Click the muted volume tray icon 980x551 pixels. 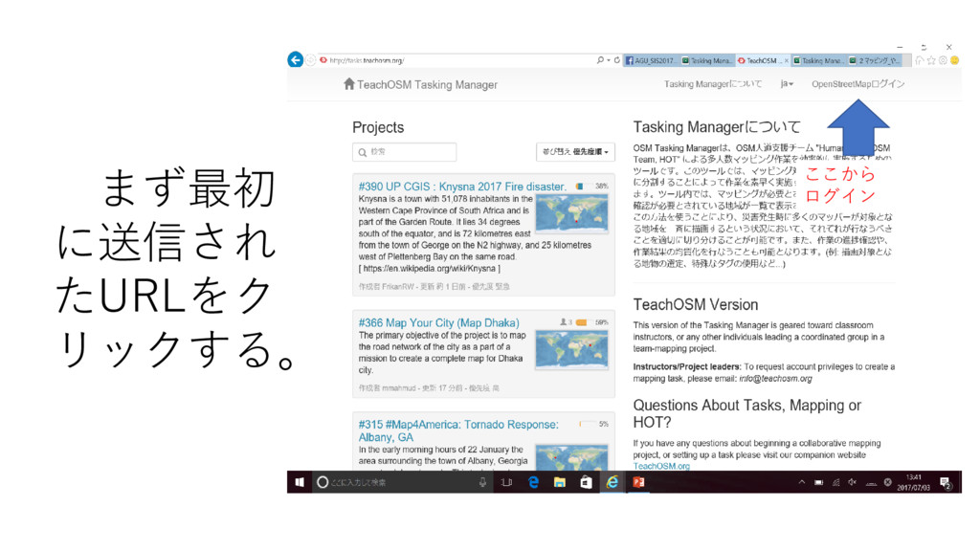coord(853,482)
